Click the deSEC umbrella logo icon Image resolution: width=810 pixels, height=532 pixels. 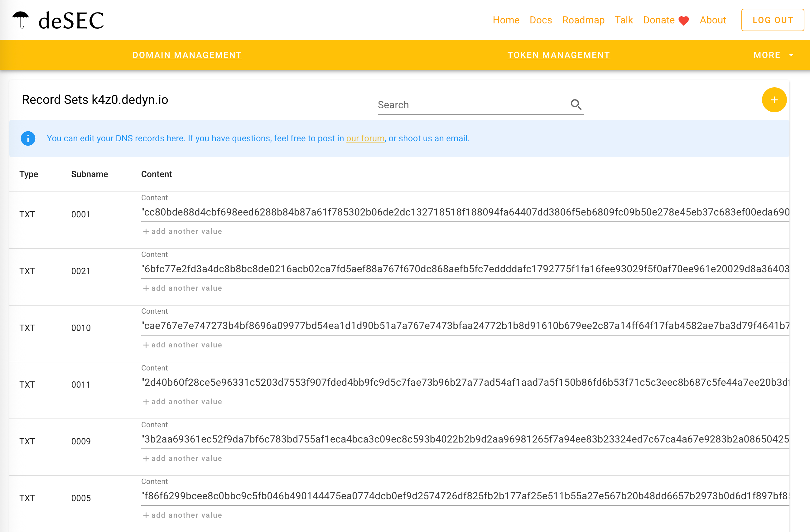click(x=21, y=20)
